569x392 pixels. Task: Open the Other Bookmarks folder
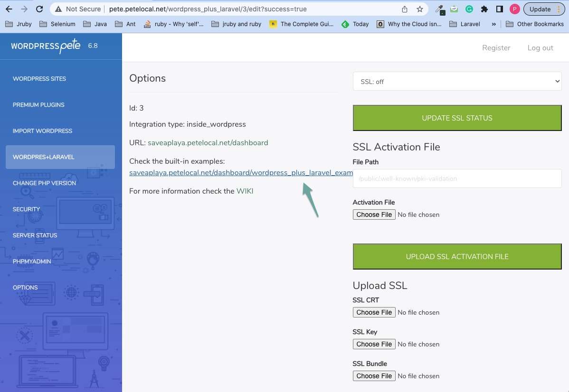(x=535, y=24)
